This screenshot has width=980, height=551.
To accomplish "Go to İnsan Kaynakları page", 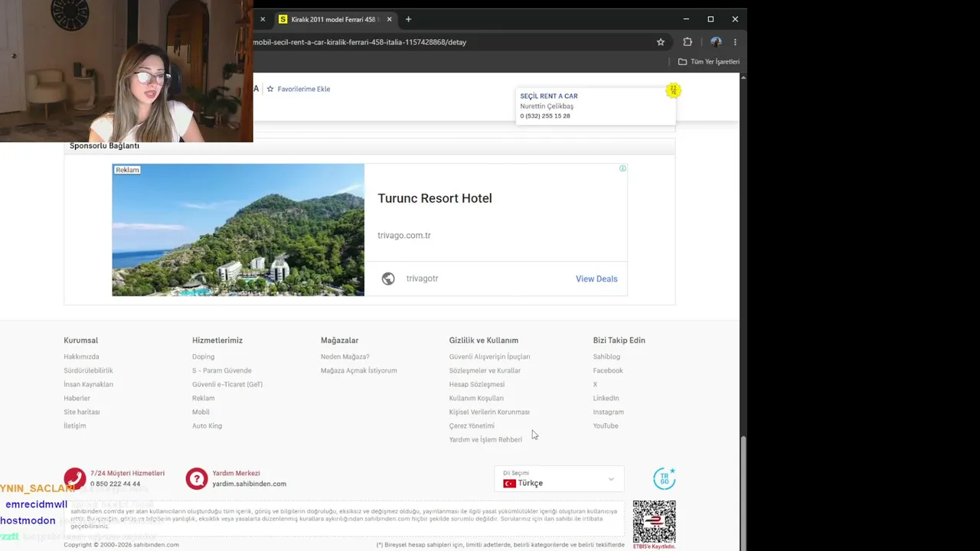I will coord(88,384).
